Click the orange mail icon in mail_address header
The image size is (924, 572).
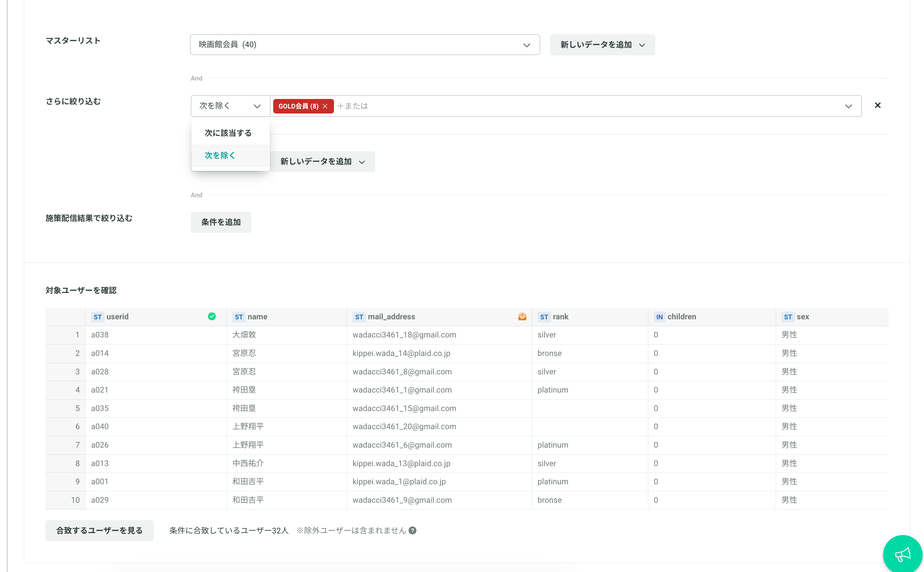(522, 316)
